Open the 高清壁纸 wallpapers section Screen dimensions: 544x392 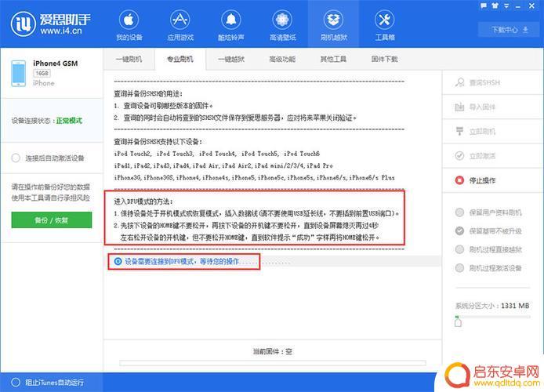coord(282,24)
